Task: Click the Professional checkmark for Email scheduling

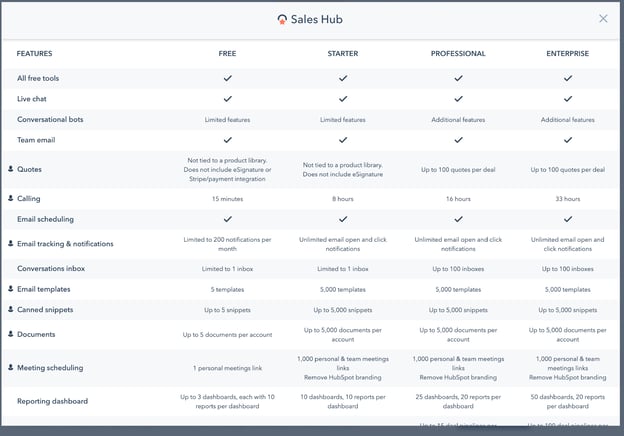Action: 458,219
